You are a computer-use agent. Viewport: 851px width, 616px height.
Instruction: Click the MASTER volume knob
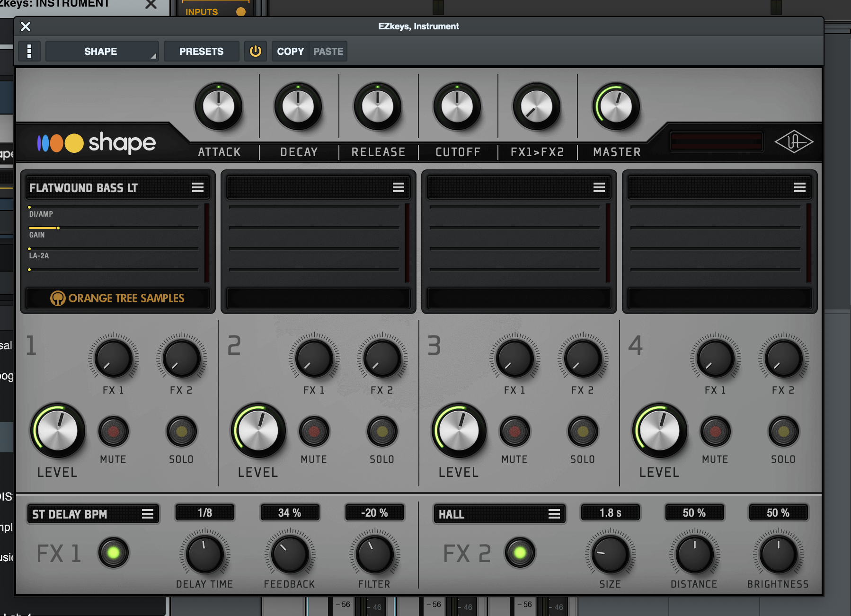coord(616,106)
